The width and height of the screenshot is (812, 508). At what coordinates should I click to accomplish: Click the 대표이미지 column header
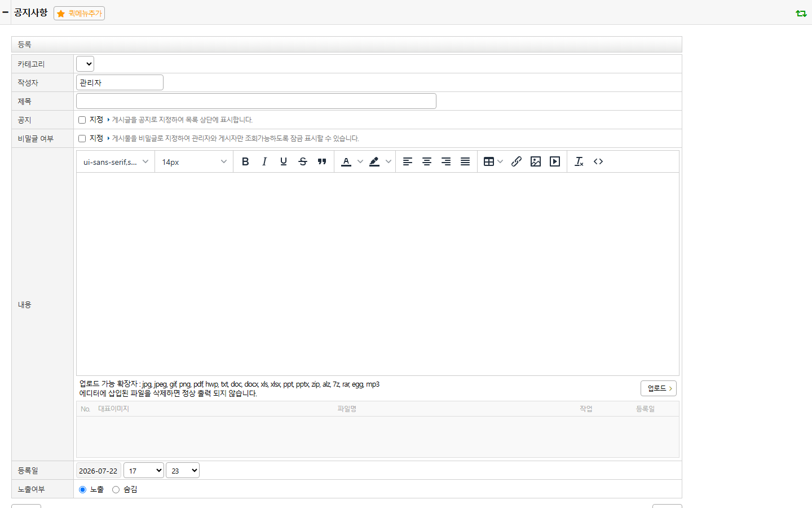(113, 409)
